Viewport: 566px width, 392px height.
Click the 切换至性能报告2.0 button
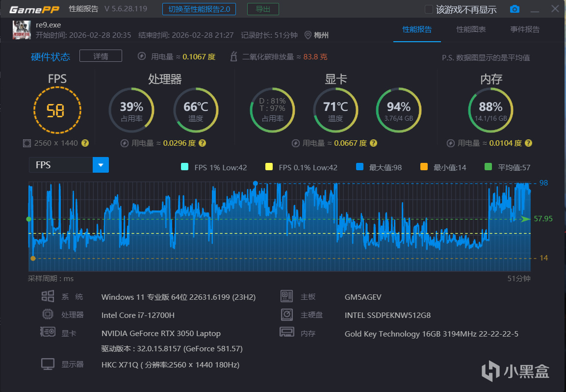click(x=199, y=9)
